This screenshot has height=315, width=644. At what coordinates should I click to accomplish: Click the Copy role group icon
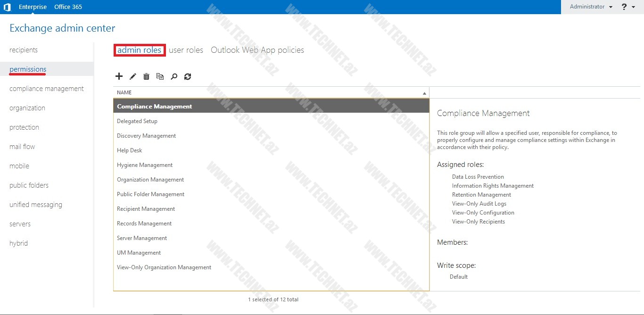[160, 76]
